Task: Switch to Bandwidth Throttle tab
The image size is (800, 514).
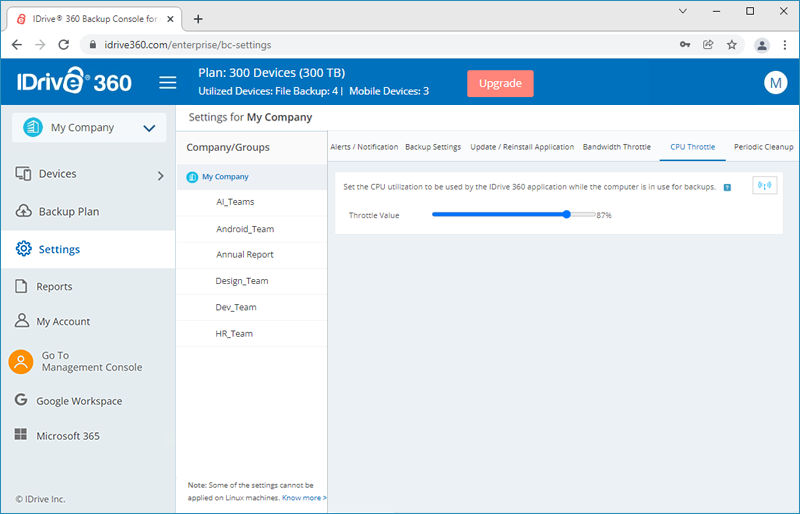Action: click(616, 147)
